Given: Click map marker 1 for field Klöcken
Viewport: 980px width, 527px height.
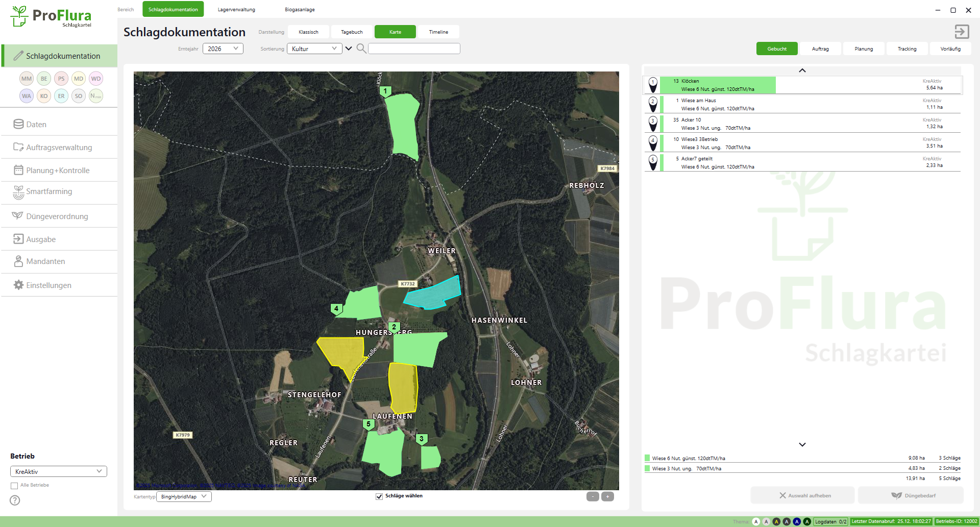Looking at the screenshot, I should [x=385, y=91].
